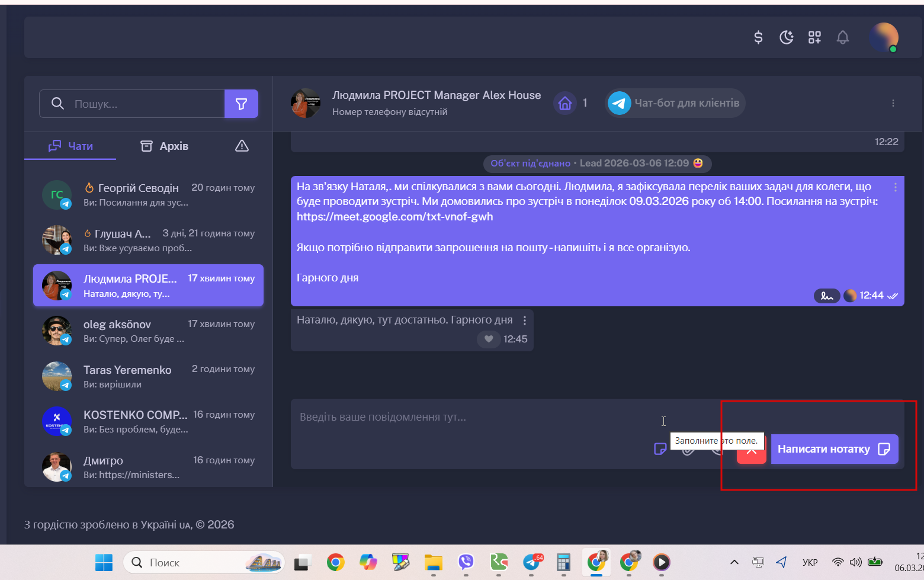The image size is (924, 580).
Task: Click the chat filter funnel button
Action: [241, 104]
